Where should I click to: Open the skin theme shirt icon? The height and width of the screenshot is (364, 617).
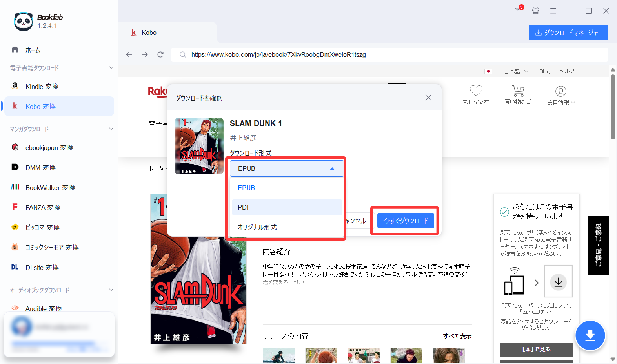point(535,11)
